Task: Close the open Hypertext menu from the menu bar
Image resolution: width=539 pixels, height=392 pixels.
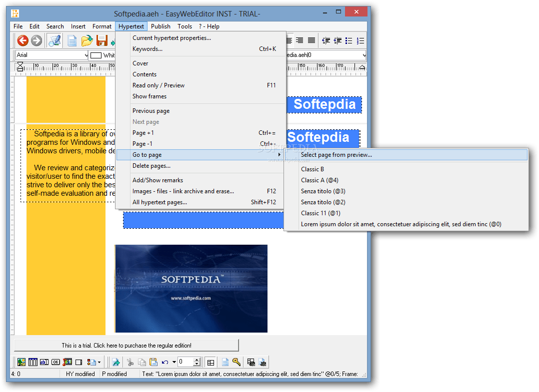Action: click(131, 26)
